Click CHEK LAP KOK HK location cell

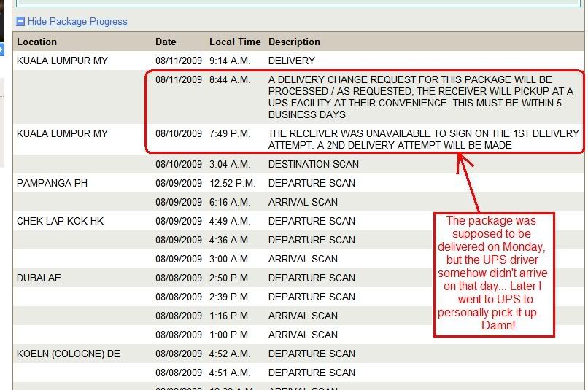click(60, 222)
